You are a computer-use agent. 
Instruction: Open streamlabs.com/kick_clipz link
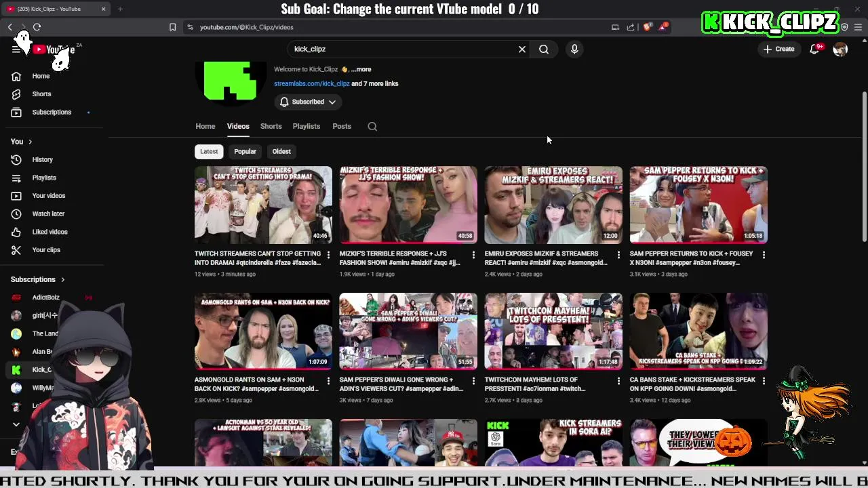[x=311, y=83]
